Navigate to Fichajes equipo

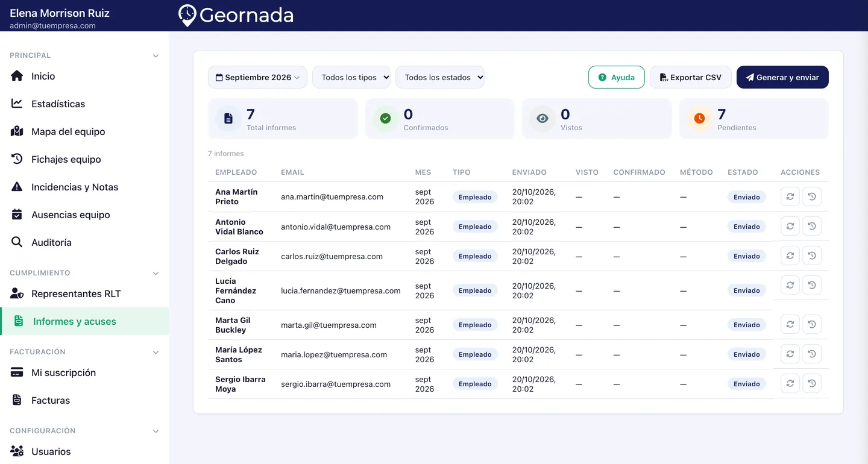pos(84,159)
